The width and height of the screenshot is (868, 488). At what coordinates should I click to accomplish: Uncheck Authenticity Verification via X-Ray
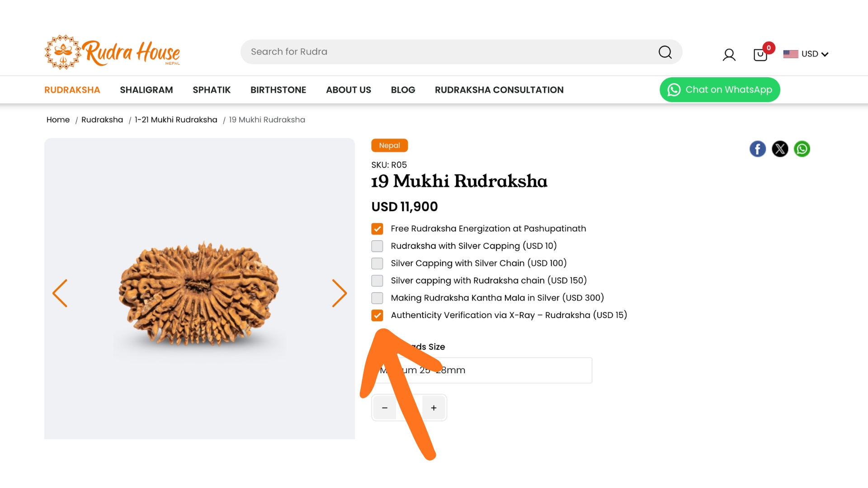pos(377,315)
